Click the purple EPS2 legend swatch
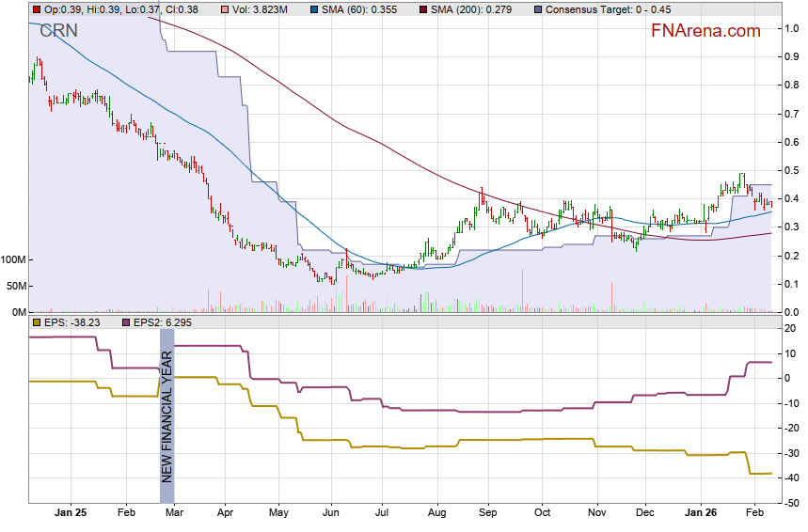Viewport: 808px width, 532px height. coord(125,323)
